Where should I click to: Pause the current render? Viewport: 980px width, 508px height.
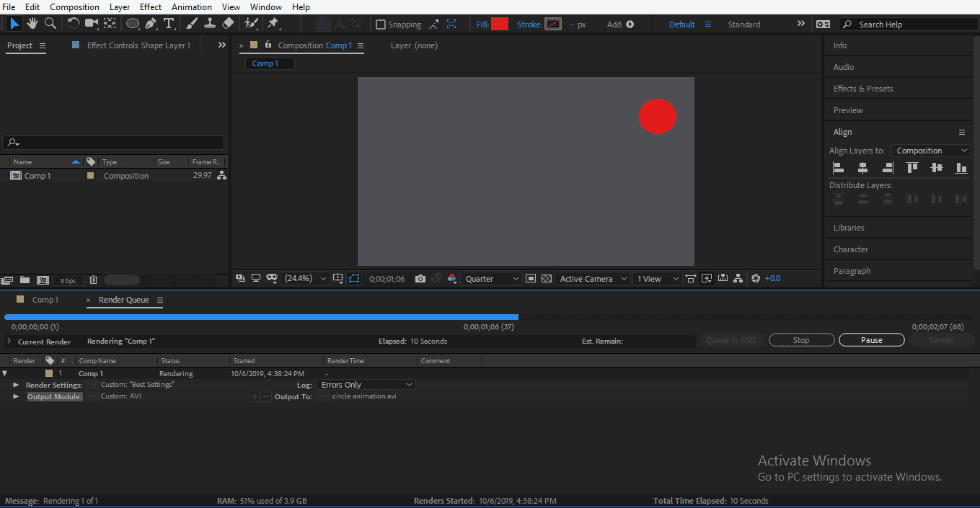click(x=871, y=340)
